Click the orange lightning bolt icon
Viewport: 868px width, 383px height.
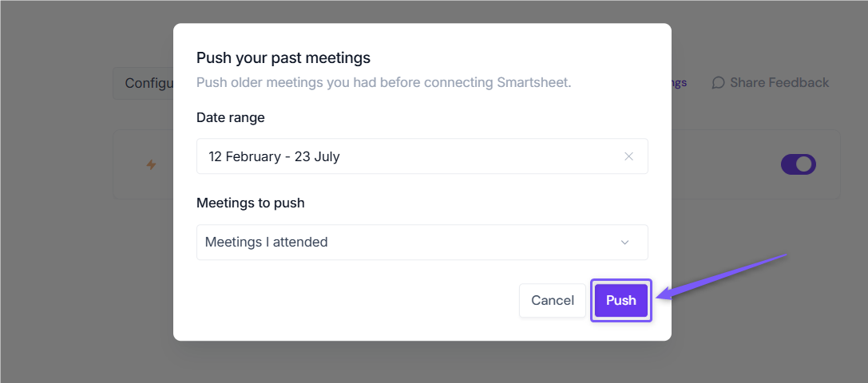point(151,164)
